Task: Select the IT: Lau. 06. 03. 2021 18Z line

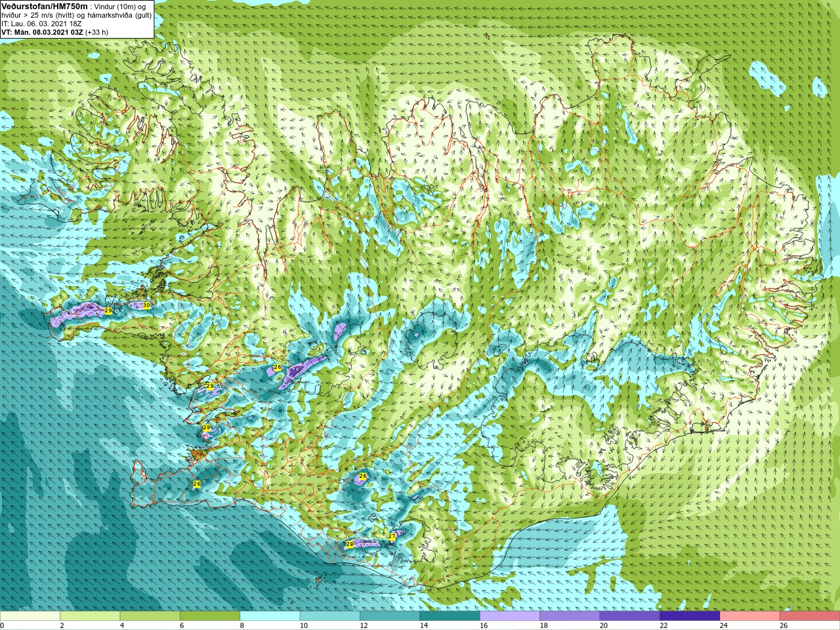Action: pos(42,24)
